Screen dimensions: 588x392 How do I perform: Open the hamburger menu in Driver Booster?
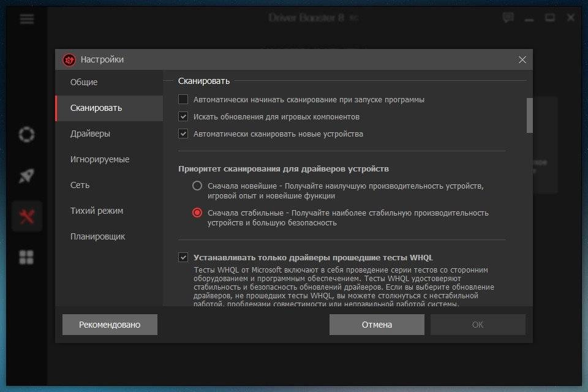(x=26, y=18)
